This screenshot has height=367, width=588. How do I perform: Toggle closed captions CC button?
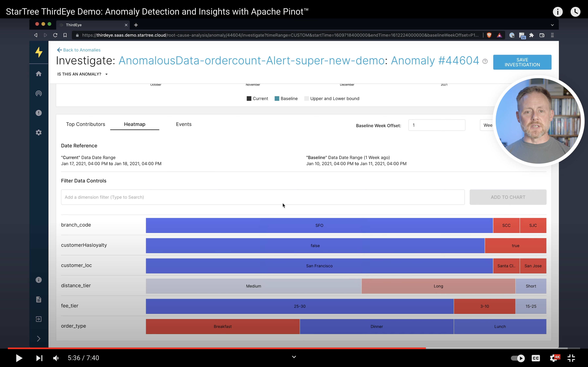(536, 358)
